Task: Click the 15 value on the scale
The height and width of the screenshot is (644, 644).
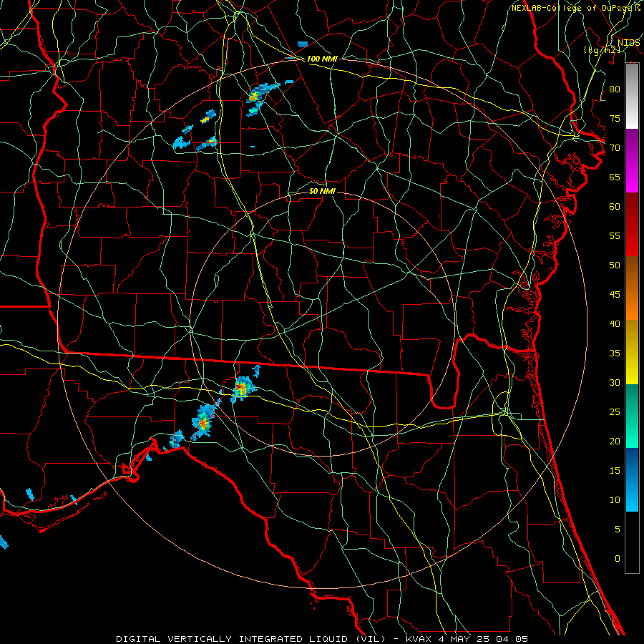Action: click(615, 471)
